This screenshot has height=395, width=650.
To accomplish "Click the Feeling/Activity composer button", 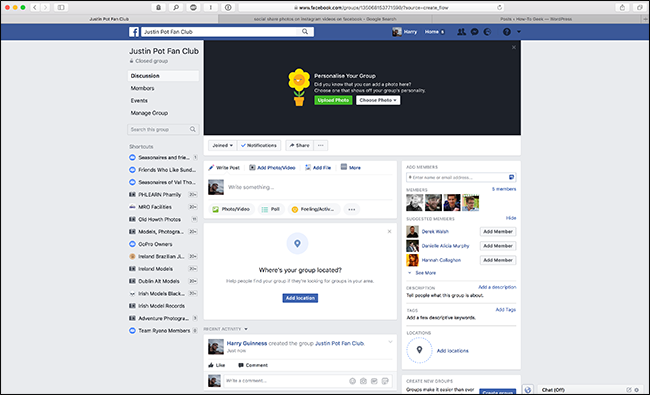I will click(x=313, y=209).
